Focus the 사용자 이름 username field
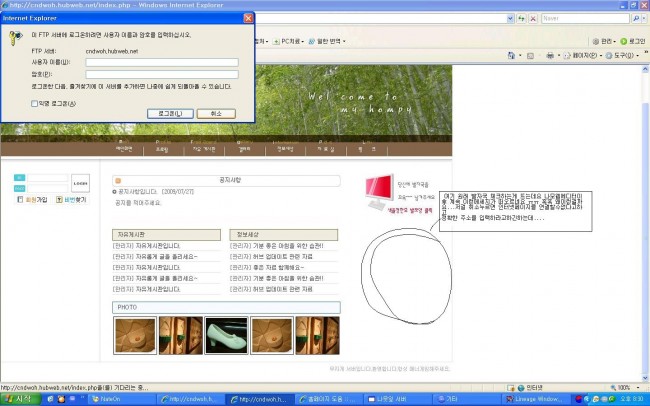Viewport: 650px width, 406px height. [x=162, y=62]
